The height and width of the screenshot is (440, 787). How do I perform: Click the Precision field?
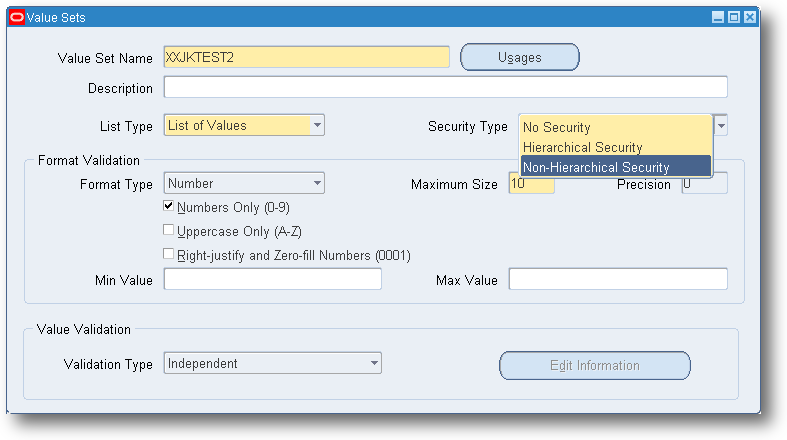pos(705,184)
